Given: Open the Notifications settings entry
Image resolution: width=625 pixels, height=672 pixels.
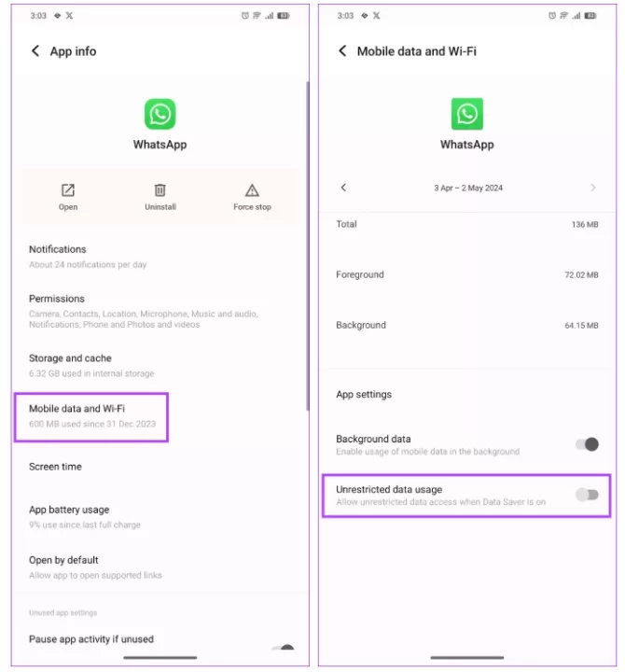Looking at the screenshot, I should tap(160, 257).
